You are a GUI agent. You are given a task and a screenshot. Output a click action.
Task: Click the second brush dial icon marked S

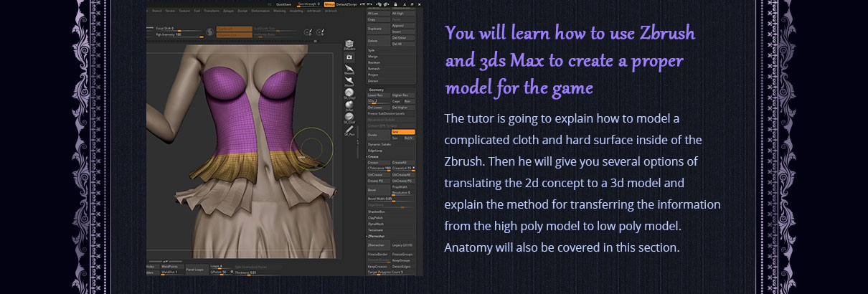coord(321,32)
